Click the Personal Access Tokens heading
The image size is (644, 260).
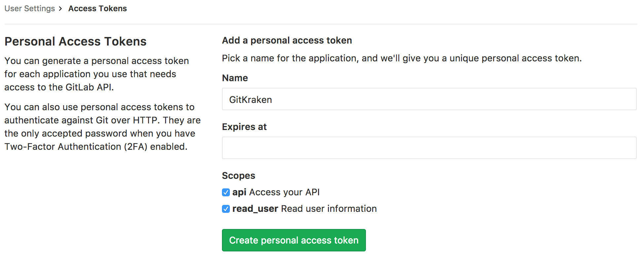point(76,42)
